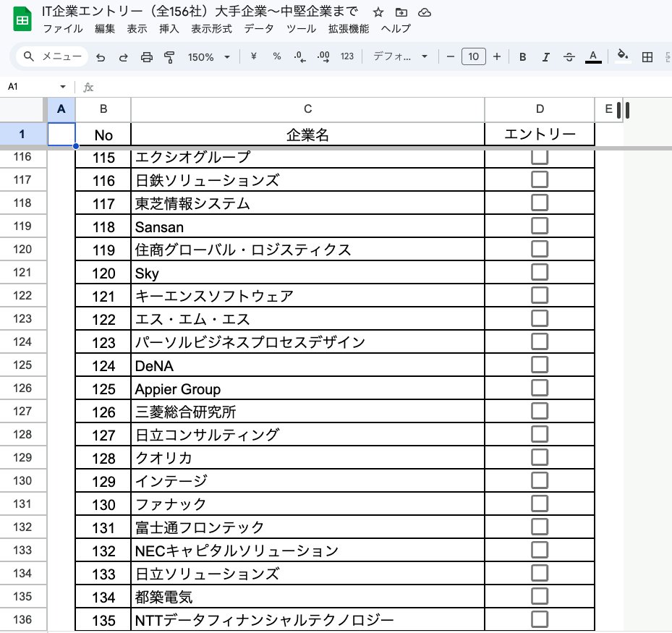Image resolution: width=672 pixels, height=633 pixels.
Task: Open the Google Sheets home icon
Action: click(x=22, y=20)
